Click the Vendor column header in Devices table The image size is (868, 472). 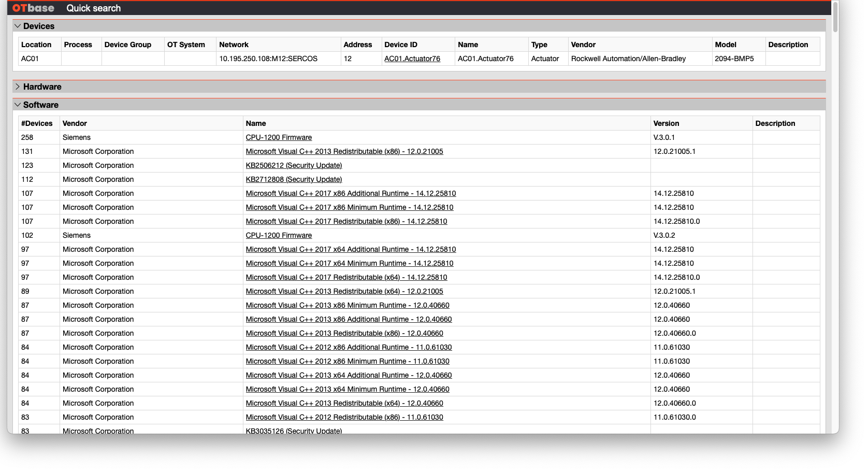(583, 45)
